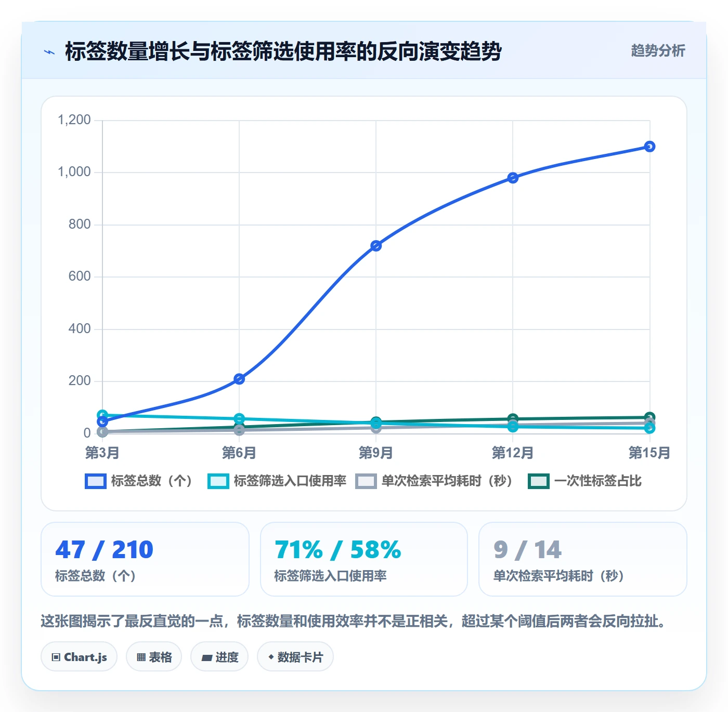
Task: Click 标签筛选入口使用率 caption under 71% / 58%
Action: [330, 576]
